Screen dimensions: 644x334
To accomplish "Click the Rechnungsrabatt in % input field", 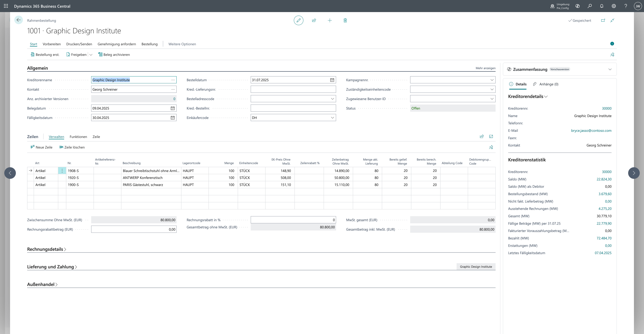I will tap(293, 220).
